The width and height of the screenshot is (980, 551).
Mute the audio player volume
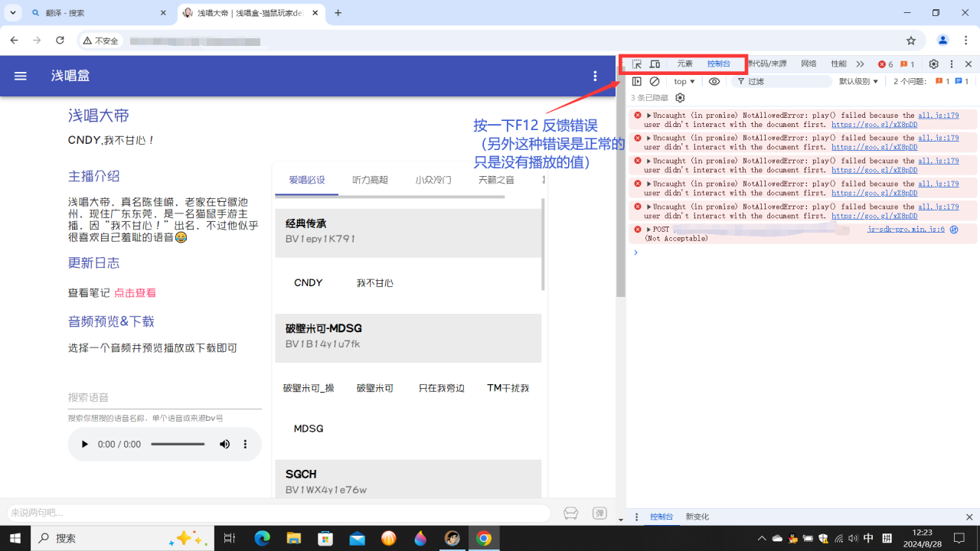click(225, 445)
